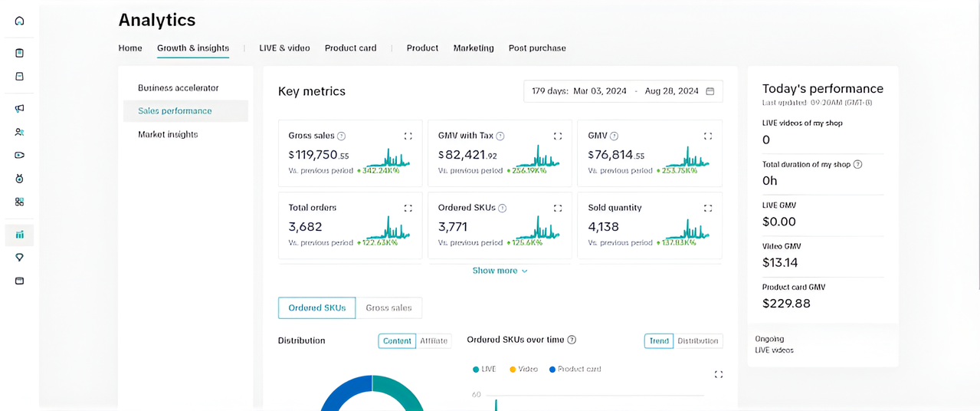Show info tooltip for Ordered SKUs card
Image resolution: width=980 pixels, height=411 pixels.
tap(503, 208)
